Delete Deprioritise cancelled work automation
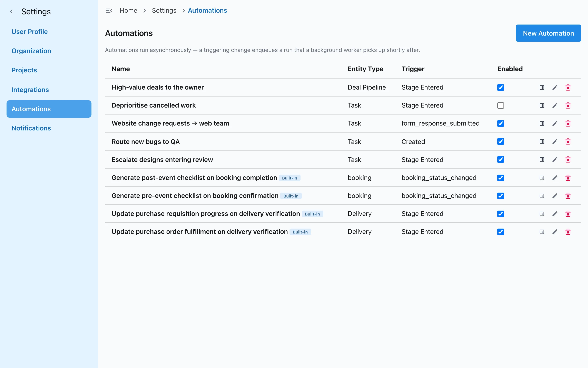This screenshot has height=368, width=588. pos(568,105)
